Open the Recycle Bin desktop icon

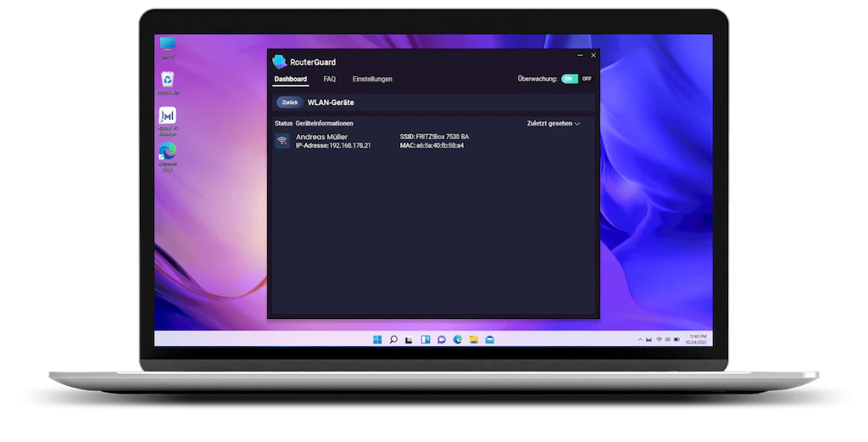click(x=167, y=83)
